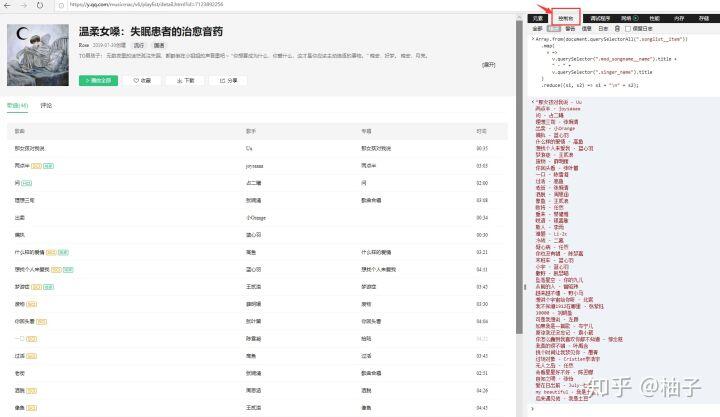Viewport: 720px width, 417px height.
Task: Click the 分享 share button
Action: pos(228,80)
